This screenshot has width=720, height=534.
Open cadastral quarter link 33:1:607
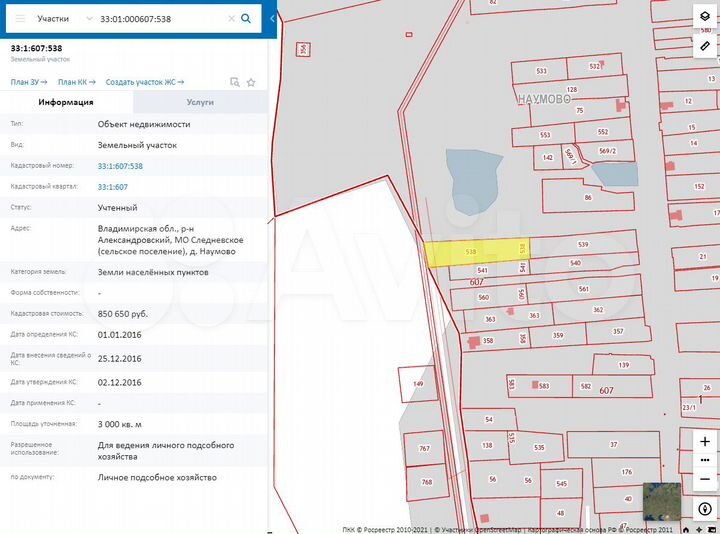[112, 187]
